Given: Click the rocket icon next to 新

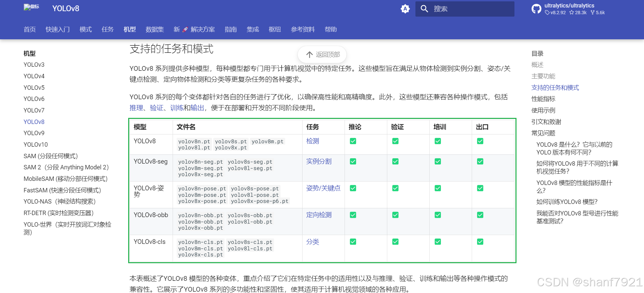Looking at the screenshot, I should pyautogui.click(x=185, y=29).
